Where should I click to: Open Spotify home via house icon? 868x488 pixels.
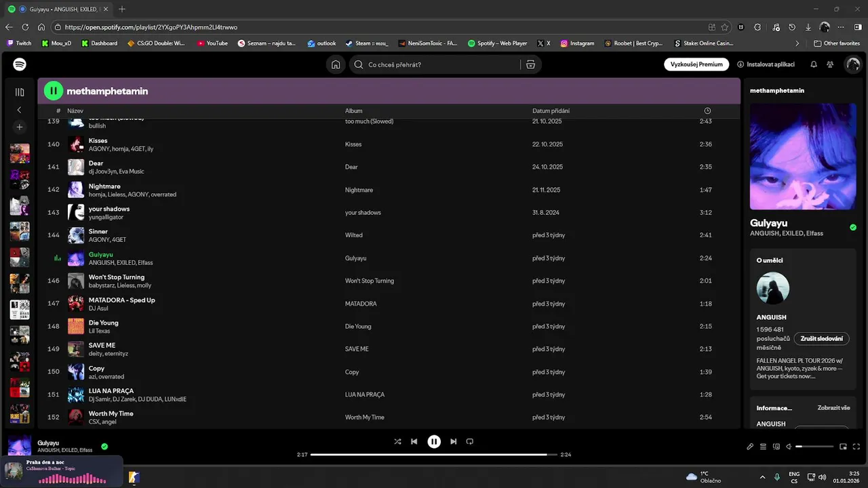pyautogui.click(x=336, y=64)
